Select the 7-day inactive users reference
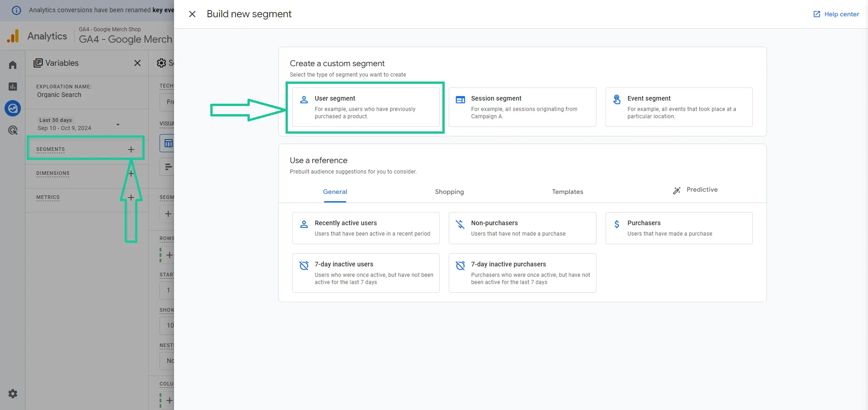This screenshot has width=868, height=410. click(x=366, y=273)
